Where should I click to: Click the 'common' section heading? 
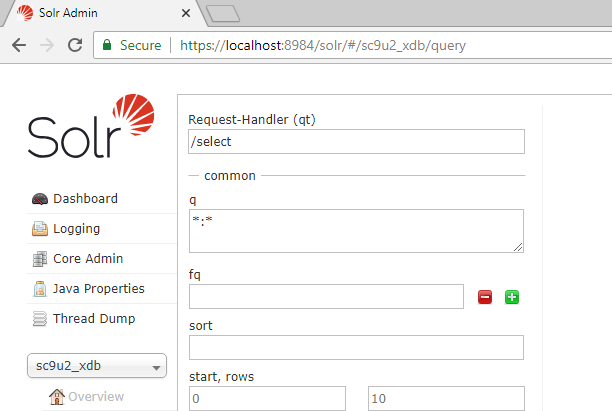click(x=230, y=176)
